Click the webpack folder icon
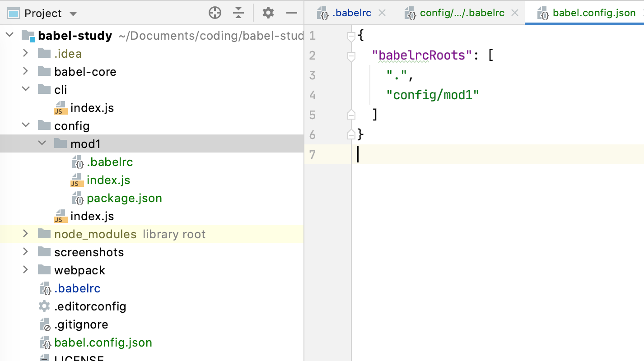Image resolution: width=644 pixels, height=361 pixels. click(x=44, y=270)
